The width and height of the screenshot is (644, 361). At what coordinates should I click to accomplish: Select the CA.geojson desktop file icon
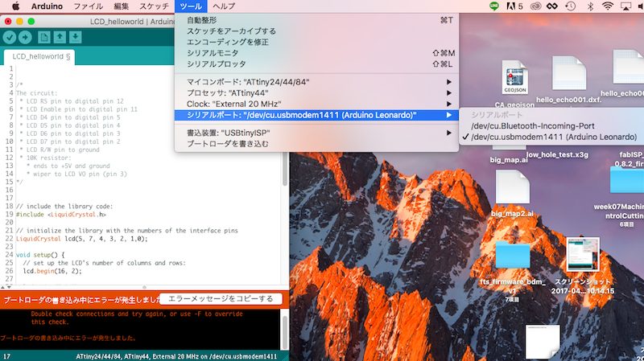click(x=514, y=78)
